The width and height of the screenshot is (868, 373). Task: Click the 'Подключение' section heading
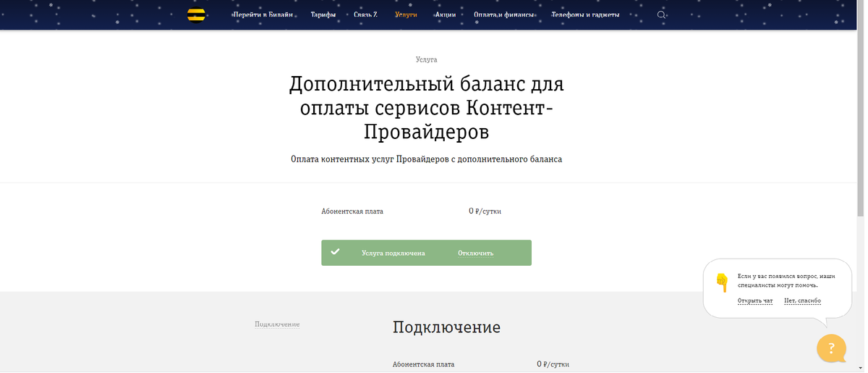coord(446,327)
